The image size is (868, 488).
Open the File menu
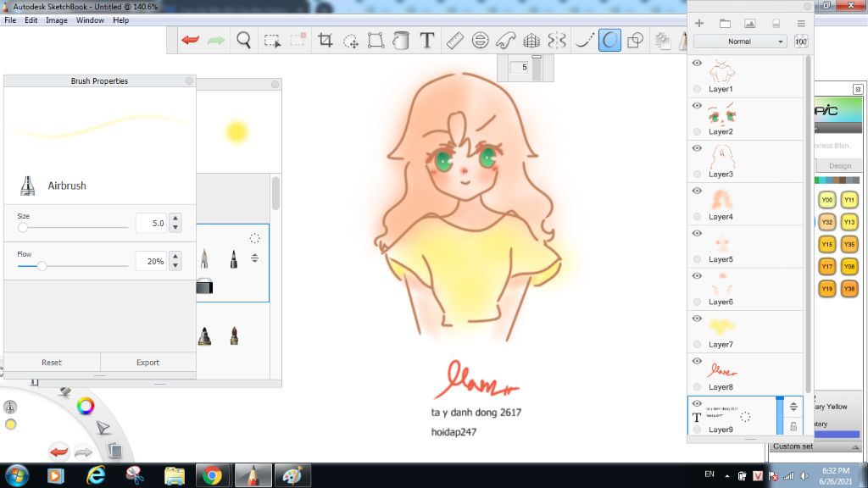pyautogui.click(x=10, y=20)
